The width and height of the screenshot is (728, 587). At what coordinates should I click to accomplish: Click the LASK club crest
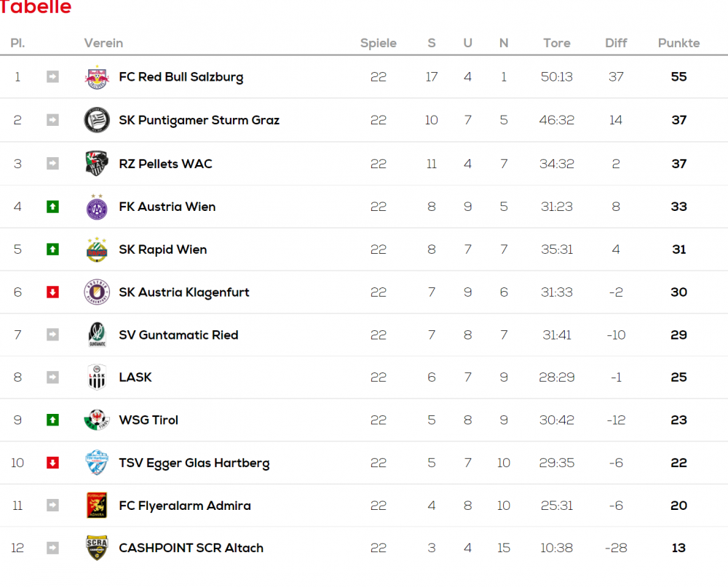pyautogui.click(x=97, y=378)
